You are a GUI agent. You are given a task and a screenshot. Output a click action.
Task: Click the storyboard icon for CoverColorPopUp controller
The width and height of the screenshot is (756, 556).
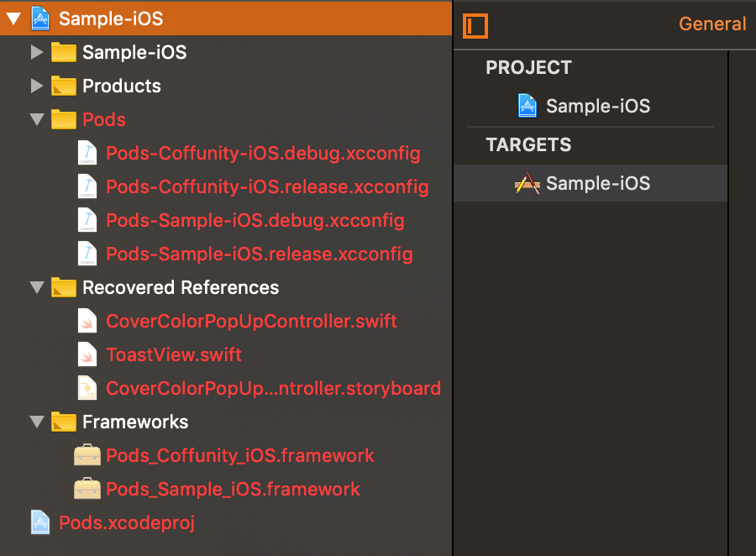(x=87, y=388)
